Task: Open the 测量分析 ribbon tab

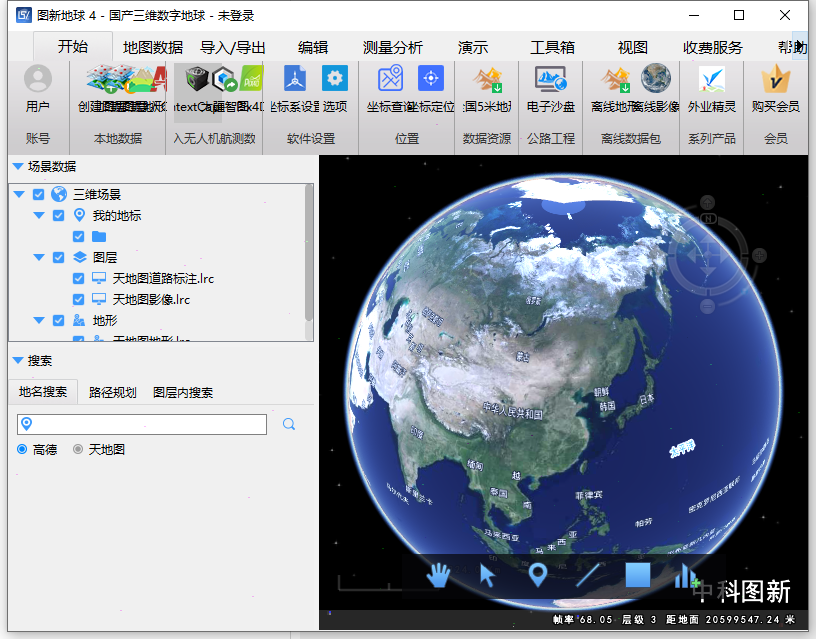Action: (x=393, y=47)
